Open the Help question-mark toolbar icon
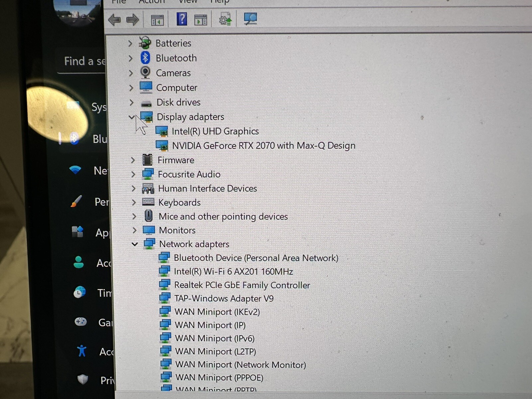532x399 pixels. coord(182,19)
